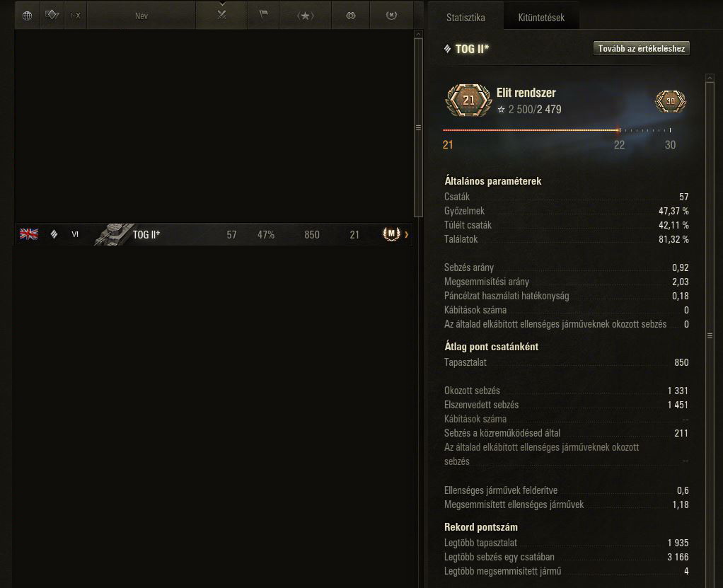Click the TOG II* mastery badge icon
Viewport: 723px width, 588px height.
coord(391,234)
